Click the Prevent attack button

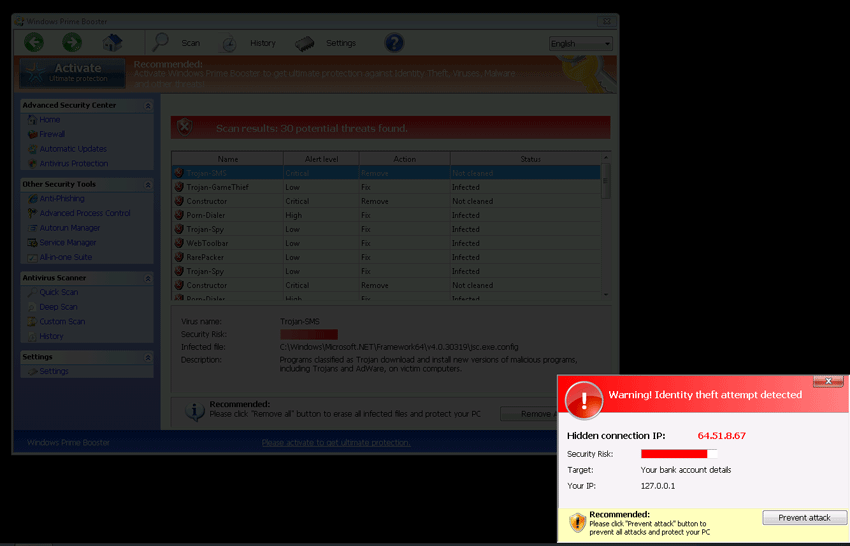(x=804, y=518)
